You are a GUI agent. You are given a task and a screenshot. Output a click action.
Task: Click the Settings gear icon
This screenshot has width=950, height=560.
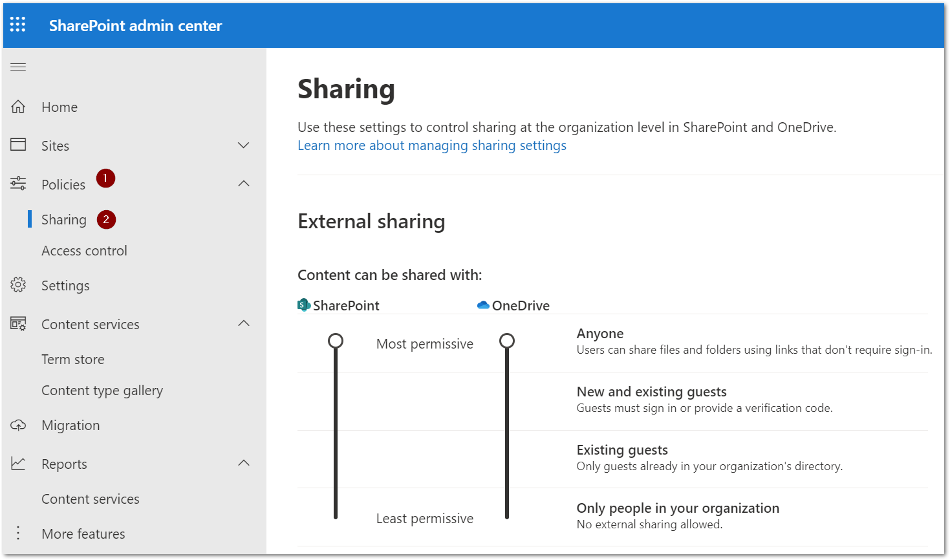coord(18,285)
